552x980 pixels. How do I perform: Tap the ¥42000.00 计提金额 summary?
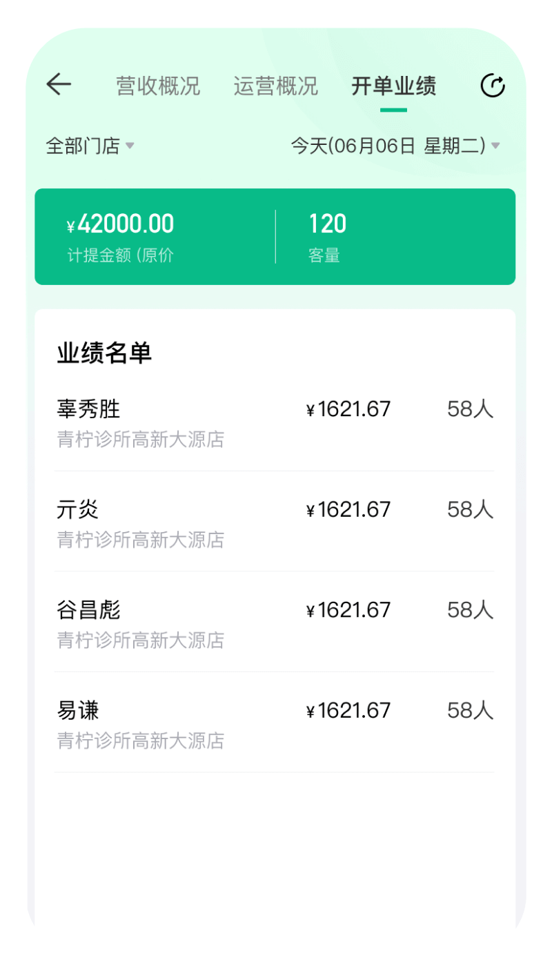(x=121, y=237)
